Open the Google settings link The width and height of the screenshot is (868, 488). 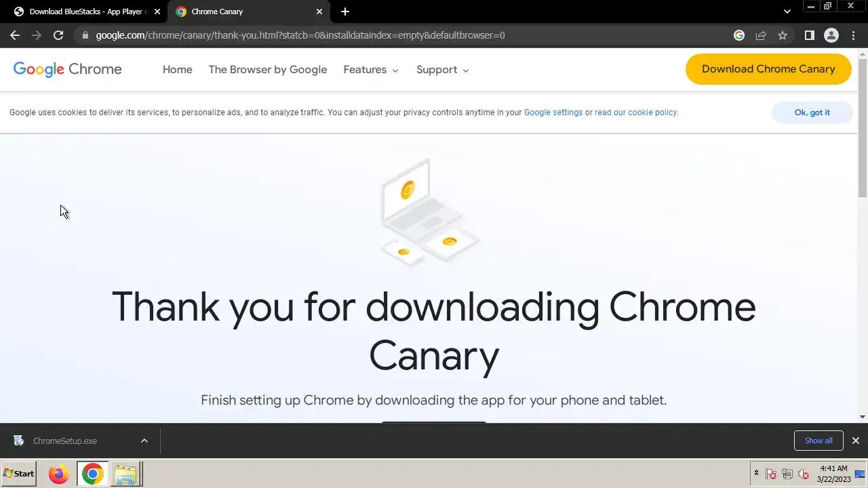click(x=553, y=113)
